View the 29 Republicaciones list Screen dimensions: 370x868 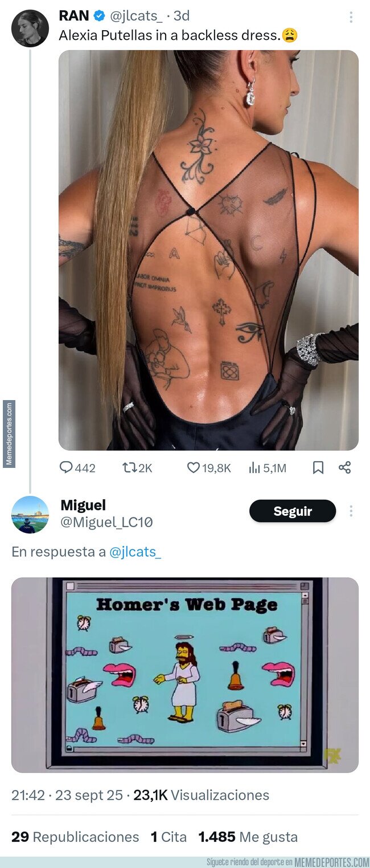tap(75, 837)
